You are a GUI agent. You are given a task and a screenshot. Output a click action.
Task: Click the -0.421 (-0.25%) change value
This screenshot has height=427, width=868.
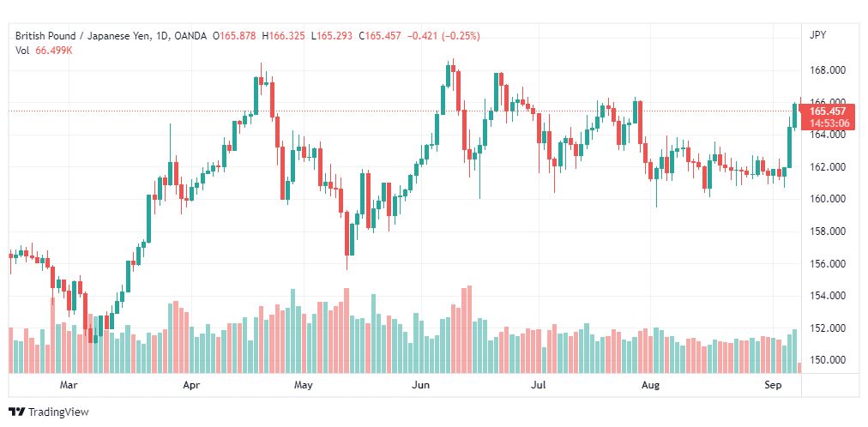click(443, 36)
